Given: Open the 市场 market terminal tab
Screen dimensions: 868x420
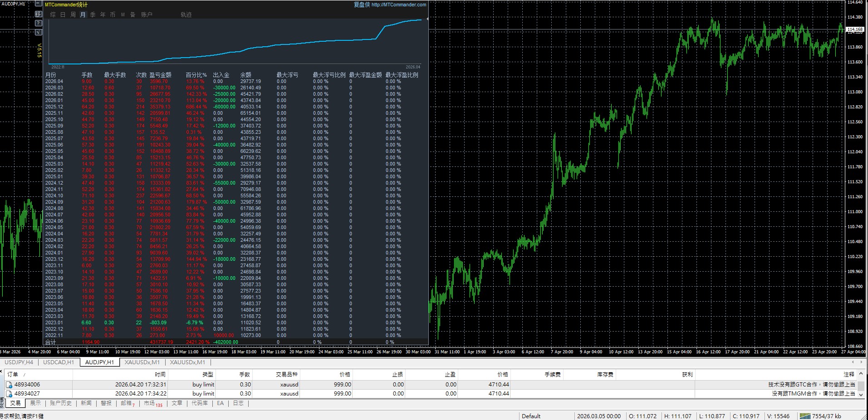Looking at the screenshot, I should [x=153, y=403].
